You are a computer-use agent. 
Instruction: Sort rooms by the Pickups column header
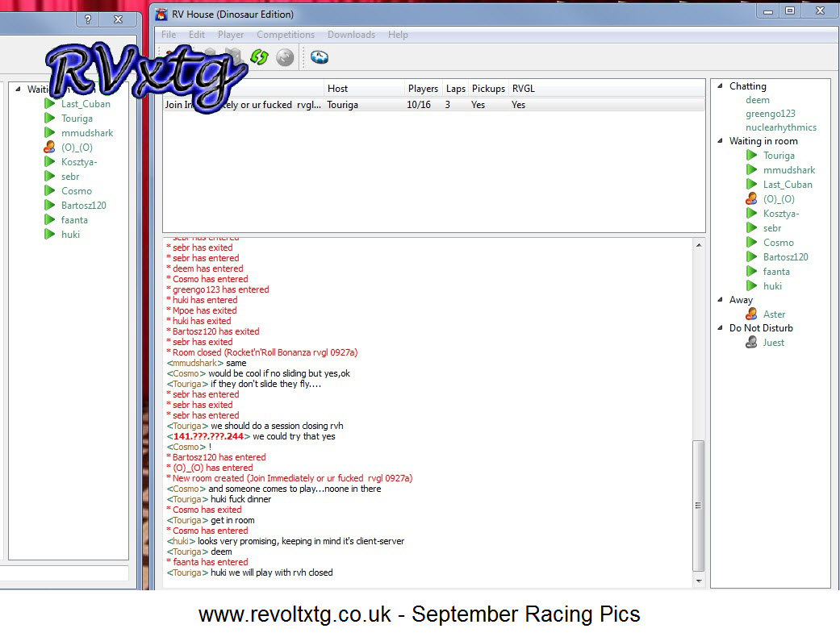tap(488, 89)
